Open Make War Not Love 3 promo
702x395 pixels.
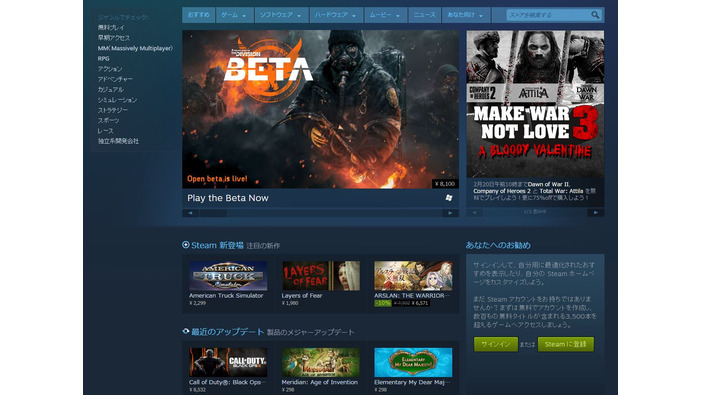[x=535, y=104]
